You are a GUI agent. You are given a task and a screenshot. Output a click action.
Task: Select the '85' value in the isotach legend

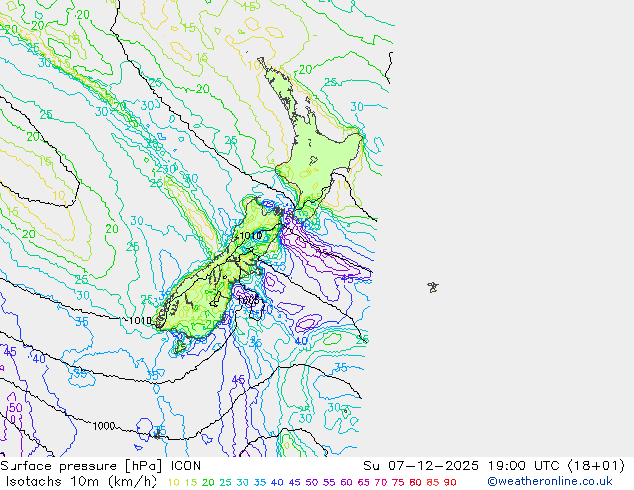click(433, 482)
